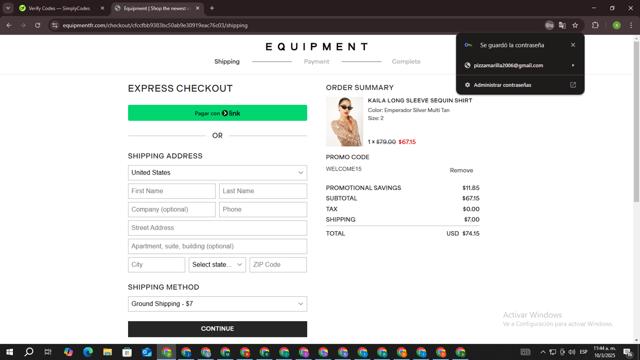Click the $67.15 discounted price

click(407, 142)
